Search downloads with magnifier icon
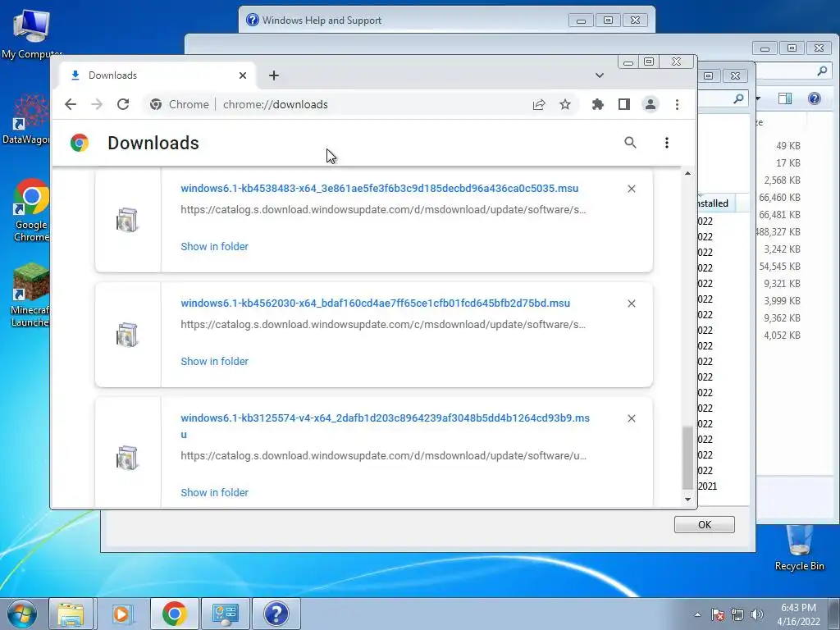Image resolution: width=840 pixels, height=630 pixels. coord(631,143)
